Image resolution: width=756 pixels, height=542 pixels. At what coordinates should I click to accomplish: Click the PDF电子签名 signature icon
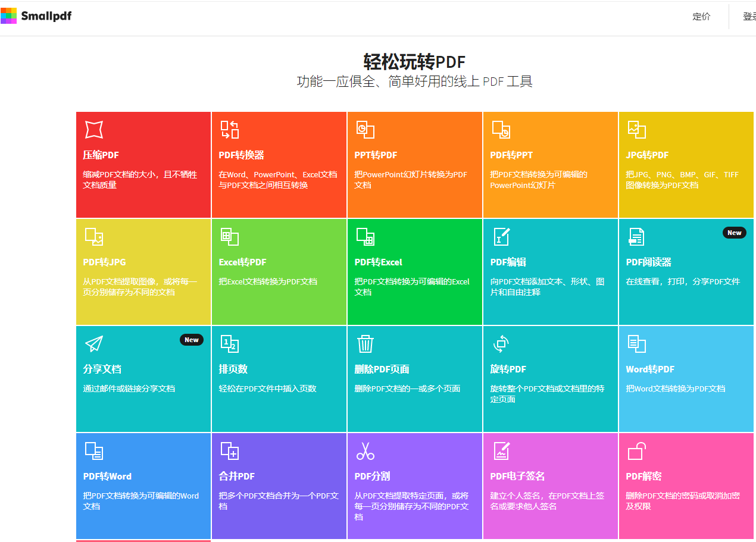(x=501, y=451)
